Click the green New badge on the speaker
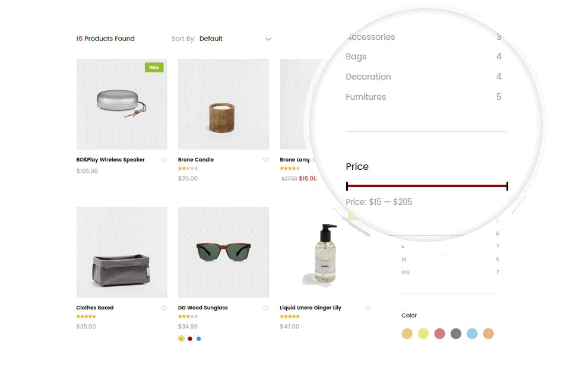Viewport: 570px width, 392px height. coord(154,67)
